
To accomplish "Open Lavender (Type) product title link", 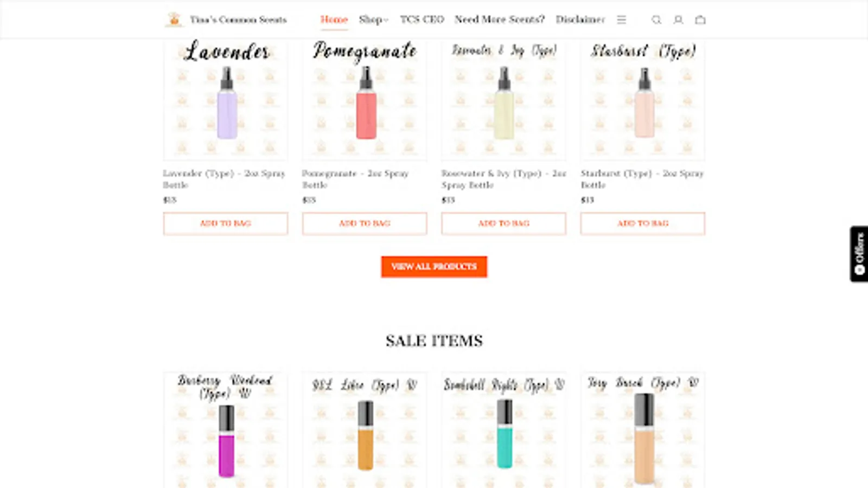I will (224, 179).
